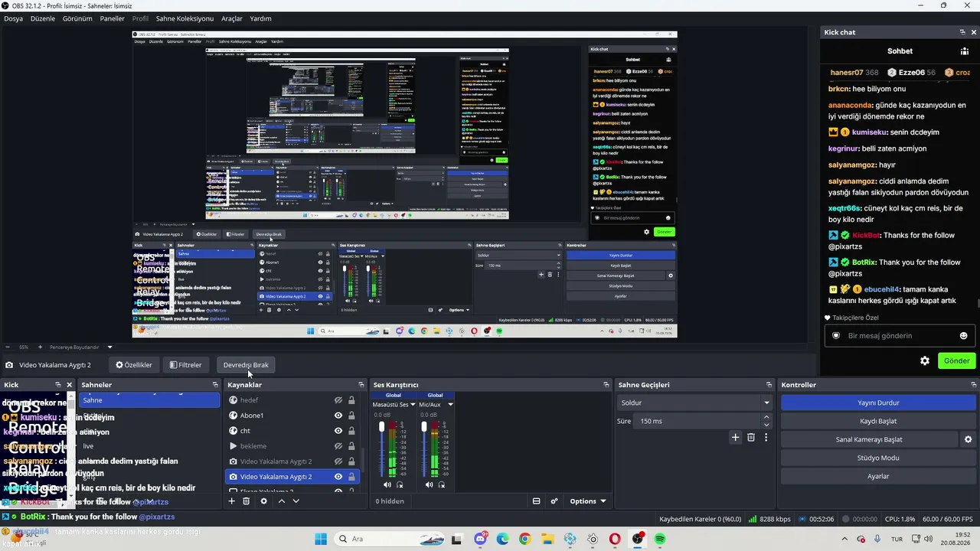This screenshot has width=980, height=551.
Task: Increase the transition Süre value
Action: click(x=766, y=418)
